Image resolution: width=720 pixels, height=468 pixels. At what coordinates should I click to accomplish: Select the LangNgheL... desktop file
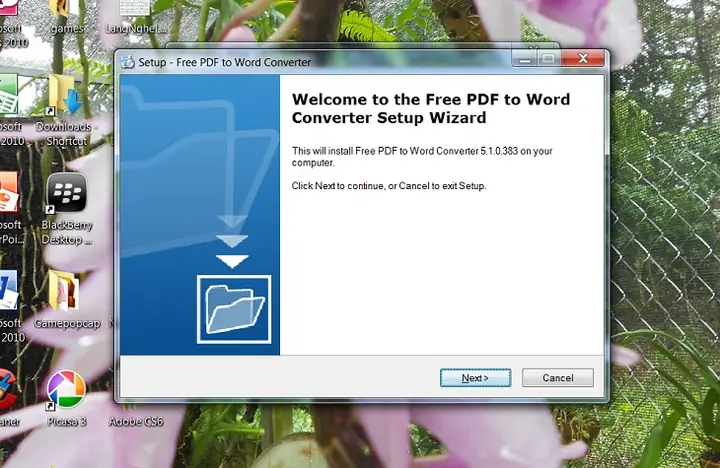point(135,17)
